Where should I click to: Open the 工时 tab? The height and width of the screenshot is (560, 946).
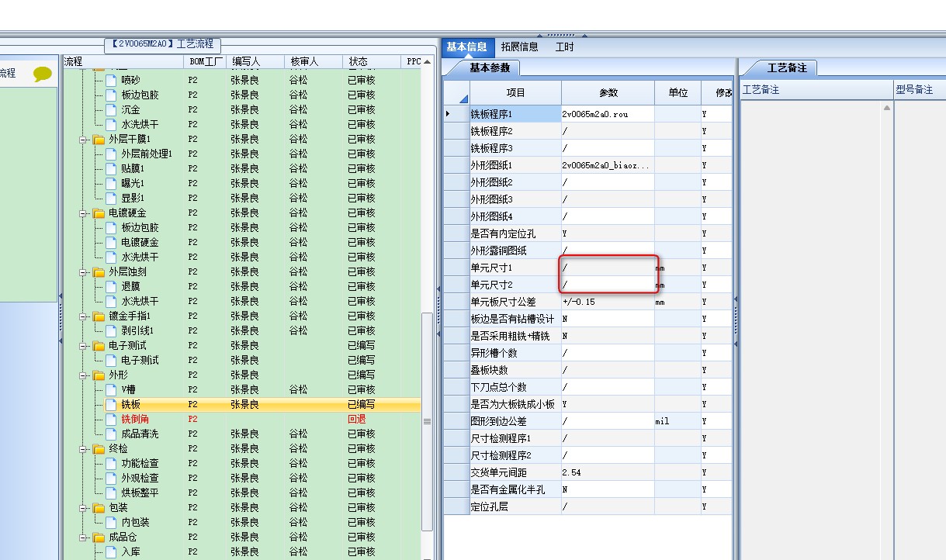[565, 47]
